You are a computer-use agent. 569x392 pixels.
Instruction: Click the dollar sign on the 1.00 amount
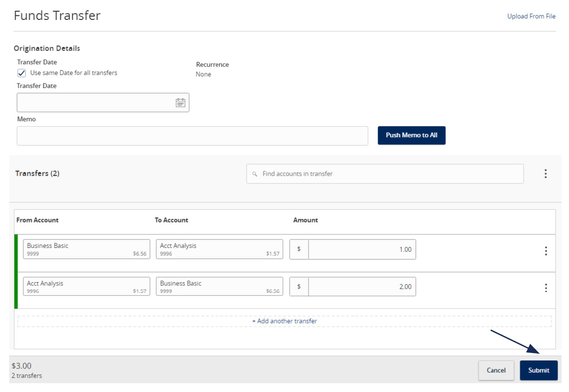click(298, 249)
